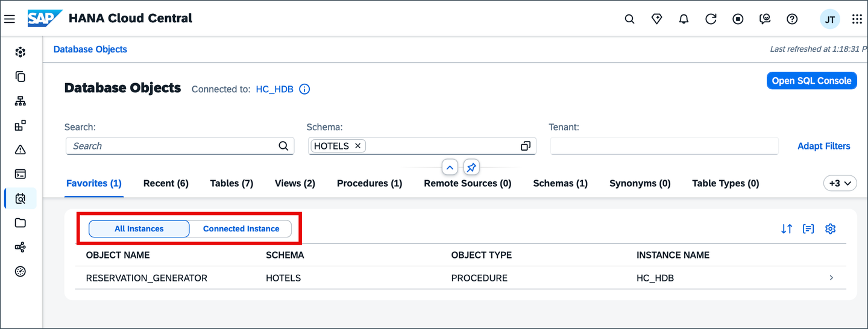Open the Table Types (0) tab
868x329 pixels.
(x=726, y=183)
